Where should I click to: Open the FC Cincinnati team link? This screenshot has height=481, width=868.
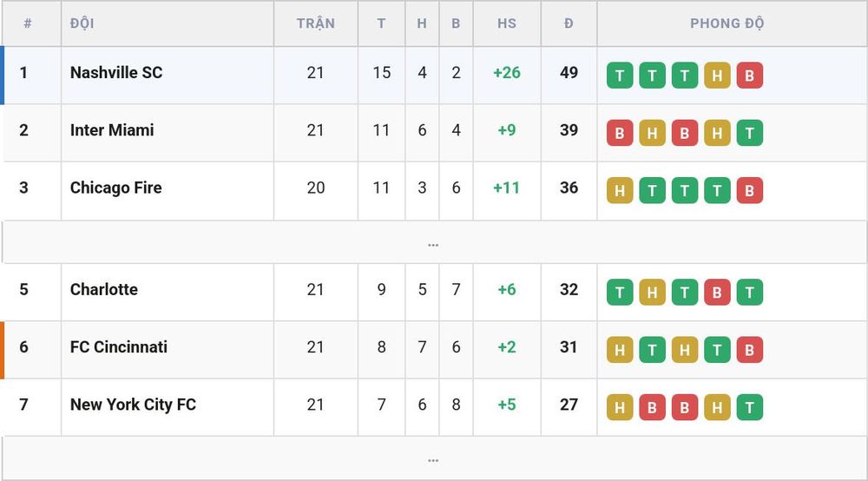tap(118, 347)
